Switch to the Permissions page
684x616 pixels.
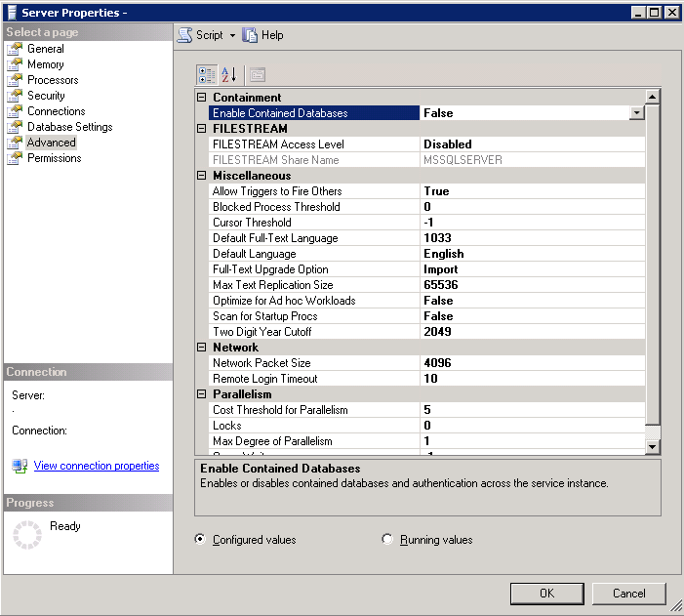click(x=54, y=158)
